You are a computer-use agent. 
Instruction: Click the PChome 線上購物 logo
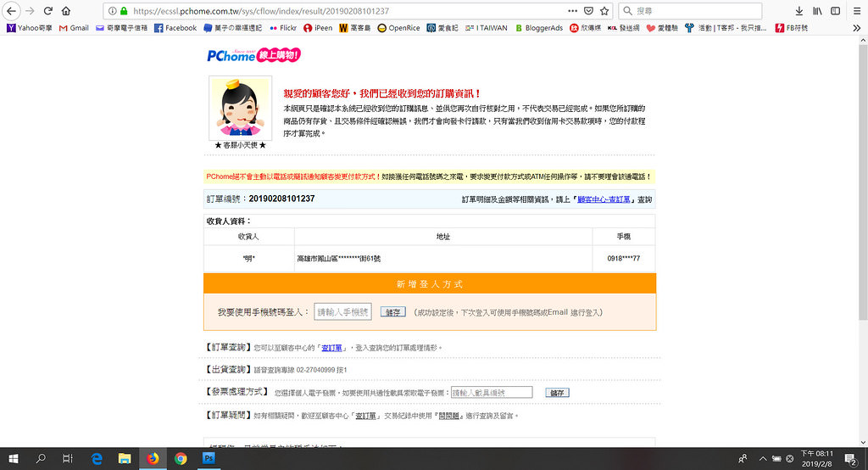[x=253, y=55]
